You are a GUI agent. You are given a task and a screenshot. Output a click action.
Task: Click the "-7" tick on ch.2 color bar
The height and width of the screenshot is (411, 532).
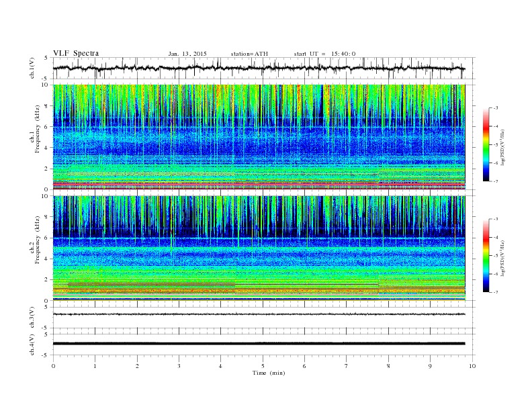tap(495, 292)
